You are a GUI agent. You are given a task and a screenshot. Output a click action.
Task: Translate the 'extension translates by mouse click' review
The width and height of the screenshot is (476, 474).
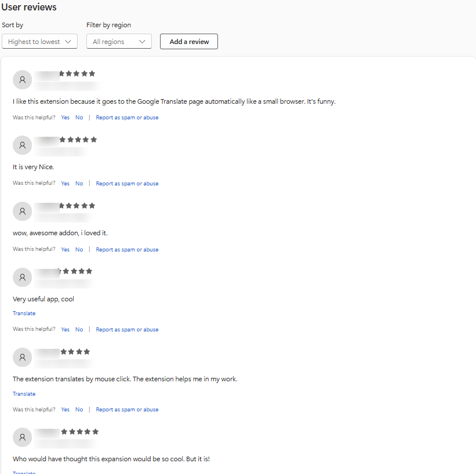pos(24,393)
